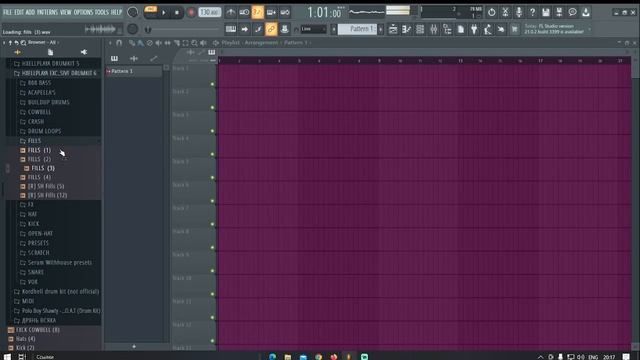Click the tempo tapper icon
Viewport: 640px width, 360px height.
[x=487, y=29]
